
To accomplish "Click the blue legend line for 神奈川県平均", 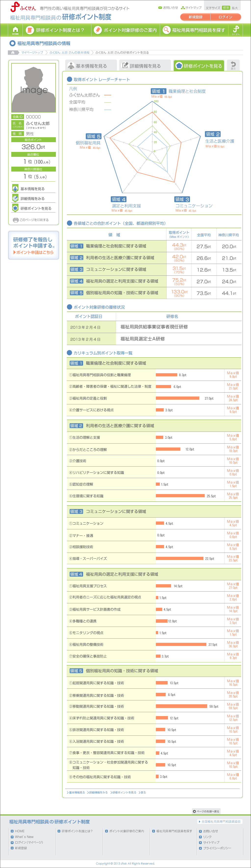I will click(107, 110).
